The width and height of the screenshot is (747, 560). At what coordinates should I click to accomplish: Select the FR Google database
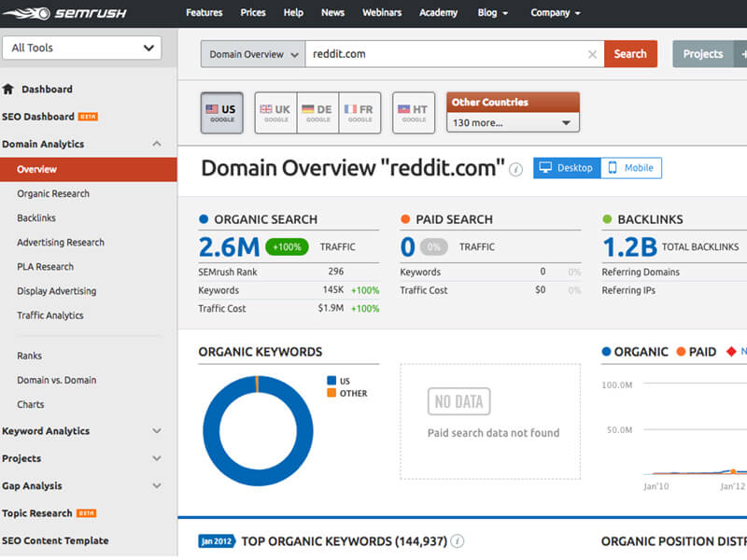359,113
